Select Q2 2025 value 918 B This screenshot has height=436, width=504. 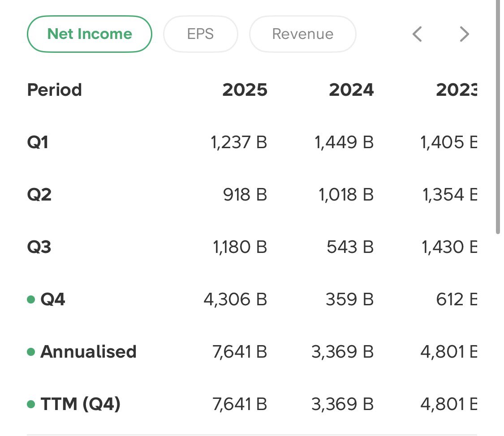coord(245,195)
